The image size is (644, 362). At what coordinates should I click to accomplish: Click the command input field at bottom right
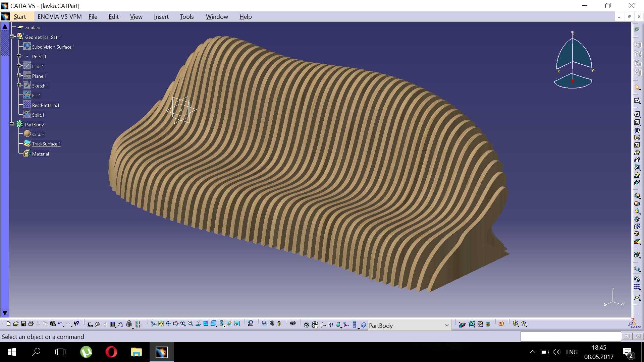pos(571,337)
